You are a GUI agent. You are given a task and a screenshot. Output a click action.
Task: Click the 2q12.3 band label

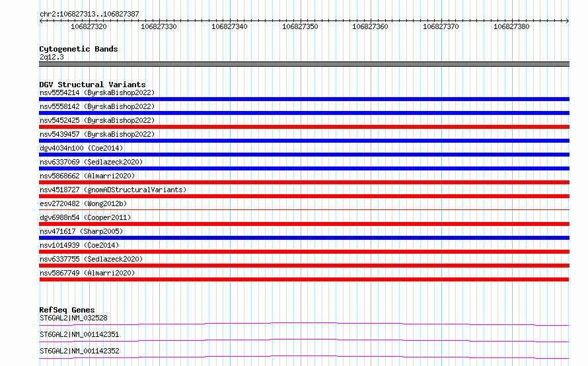(x=52, y=57)
